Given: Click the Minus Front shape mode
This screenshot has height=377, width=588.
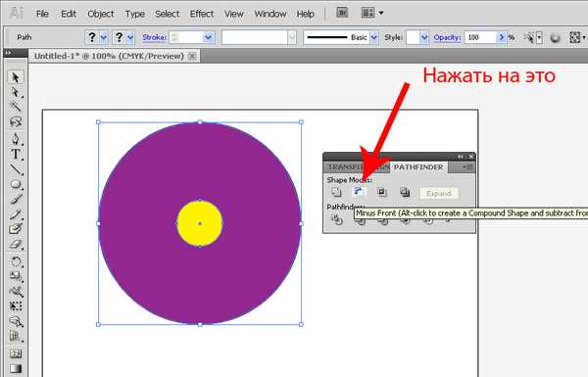Looking at the screenshot, I should click(x=359, y=192).
